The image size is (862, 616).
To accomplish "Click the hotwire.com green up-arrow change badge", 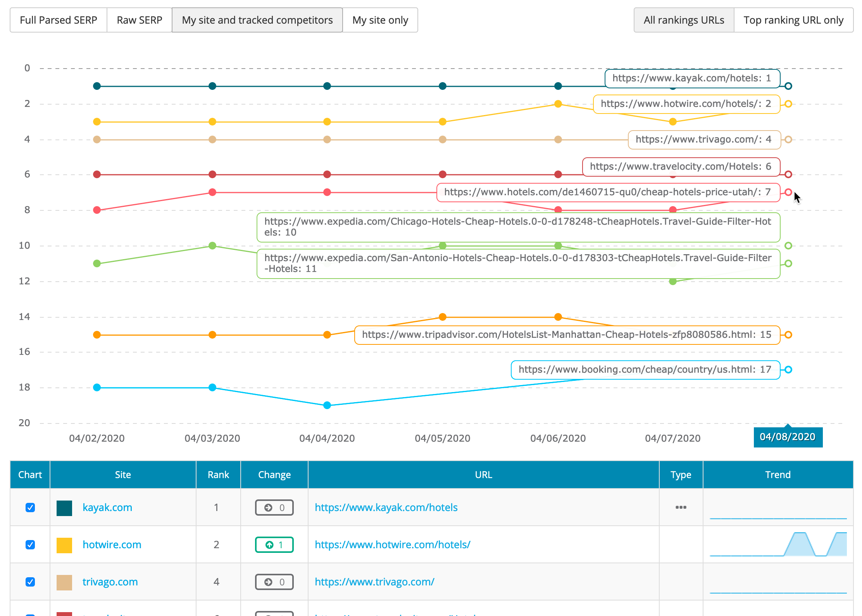I will pyautogui.click(x=274, y=545).
